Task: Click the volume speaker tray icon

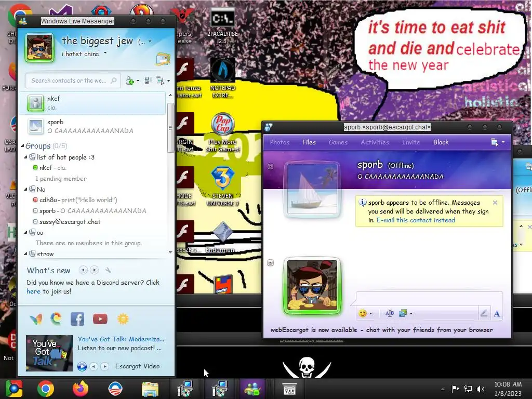Action: tap(481, 389)
